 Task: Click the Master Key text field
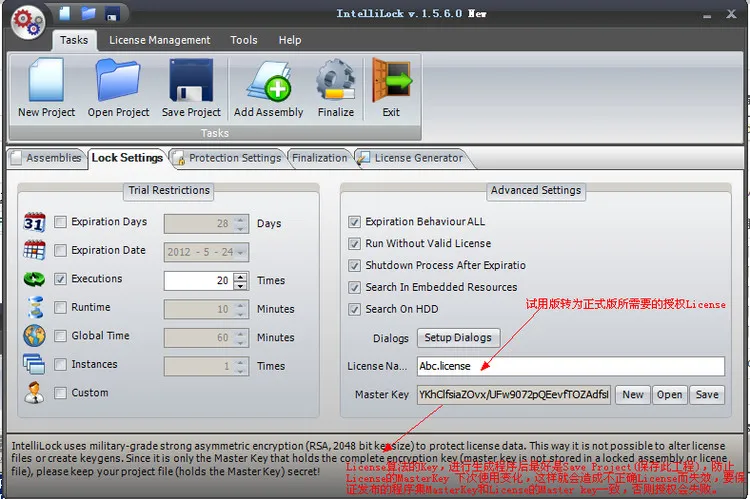pyautogui.click(x=514, y=395)
